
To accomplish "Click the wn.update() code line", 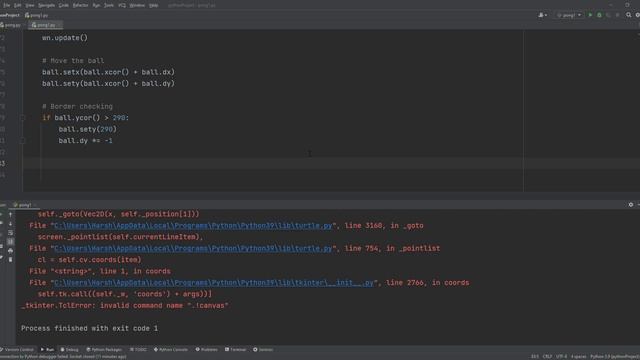I will point(65,38).
